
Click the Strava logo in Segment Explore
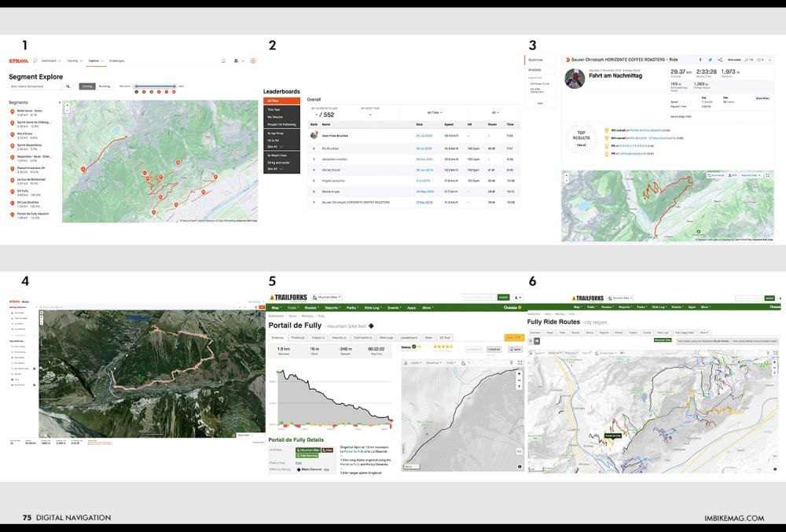coord(19,61)
